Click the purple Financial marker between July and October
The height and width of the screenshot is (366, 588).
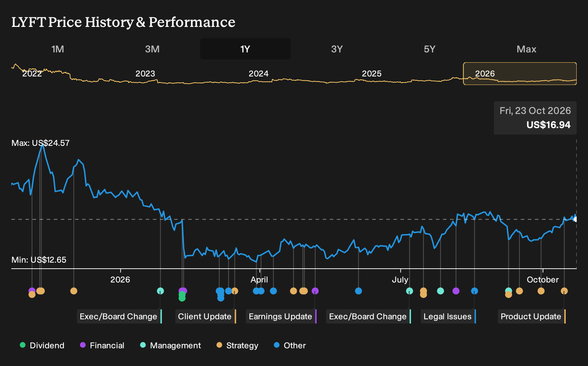click(x=456, y=291)
